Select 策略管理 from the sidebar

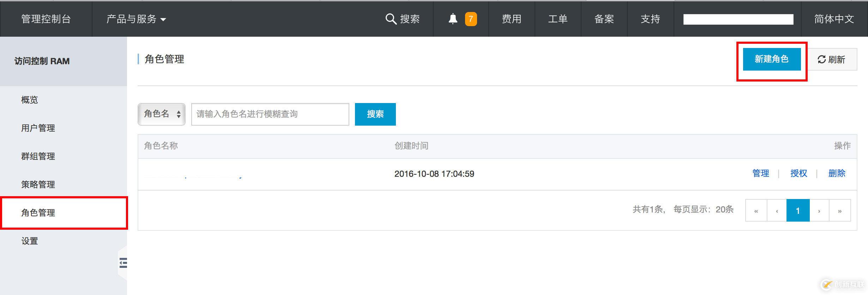[38, 185]
